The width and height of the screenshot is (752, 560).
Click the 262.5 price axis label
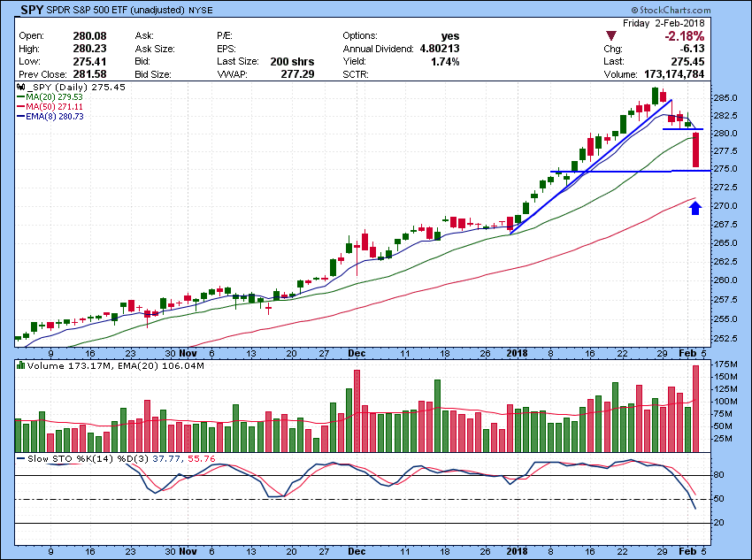click(x=725, y=262)
